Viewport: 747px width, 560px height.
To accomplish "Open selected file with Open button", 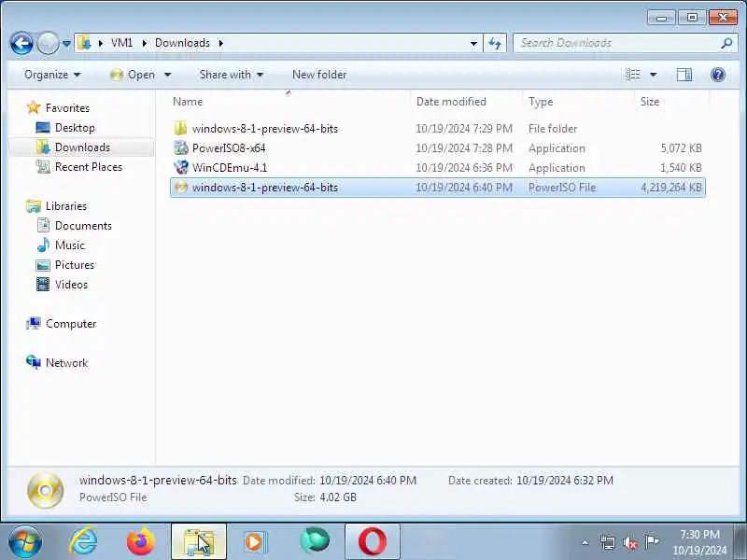I will tap(132, 75).
